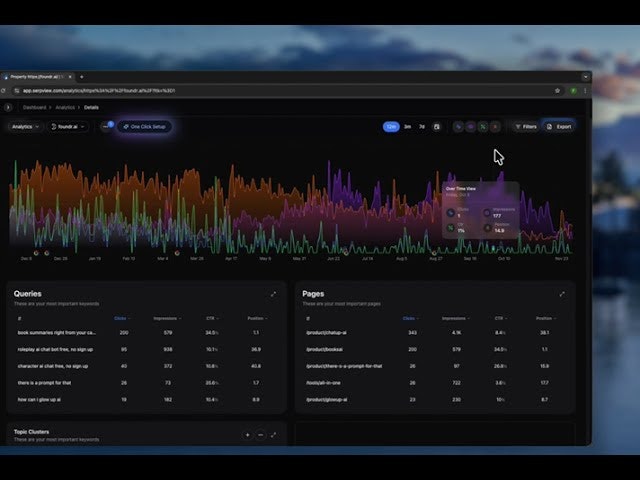Click the Filters button
Viewport: 640px width, 480px height.
[x=525, y=127]
